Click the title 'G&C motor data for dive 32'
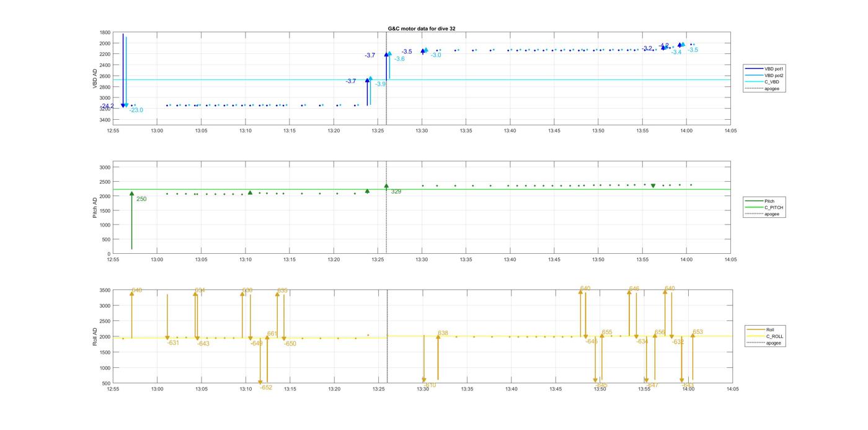 422,29
